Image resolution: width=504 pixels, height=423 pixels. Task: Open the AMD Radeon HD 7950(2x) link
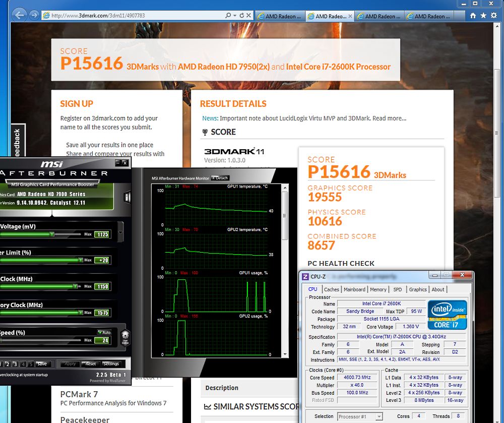[x=224, y=67]
